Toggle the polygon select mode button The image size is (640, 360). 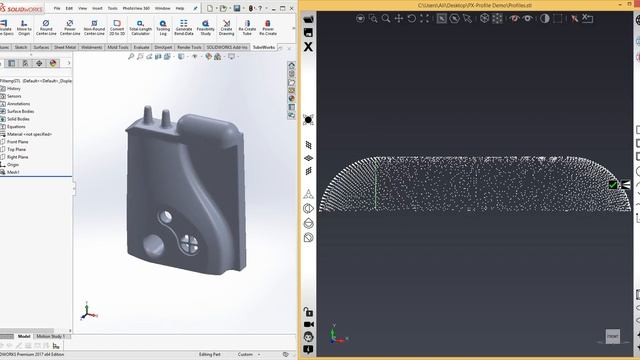[x=454, y=18]
